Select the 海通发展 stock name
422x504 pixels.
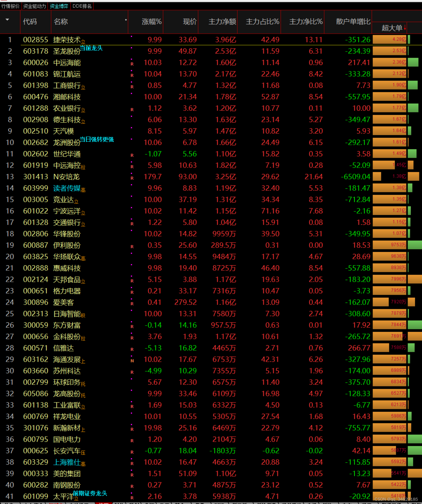click(x=67, y=359)
